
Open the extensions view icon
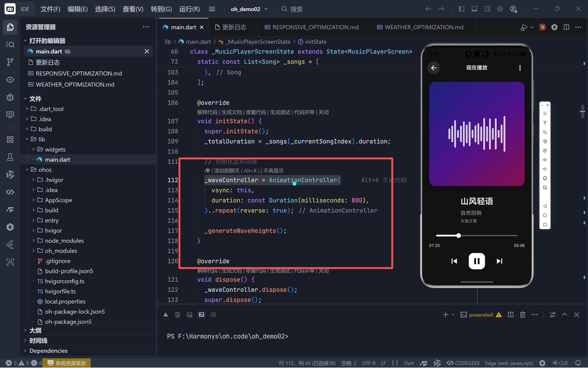coord(10,140)
